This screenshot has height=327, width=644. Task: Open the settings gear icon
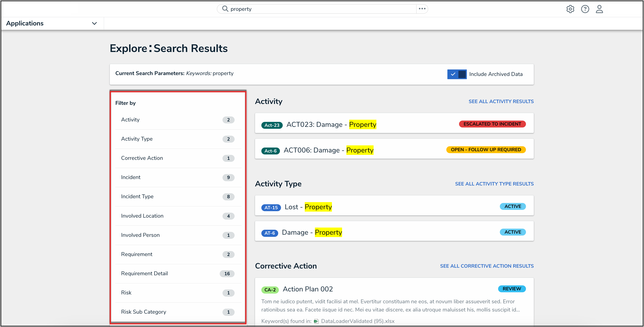pyautogui.click(x=570, y=9)
